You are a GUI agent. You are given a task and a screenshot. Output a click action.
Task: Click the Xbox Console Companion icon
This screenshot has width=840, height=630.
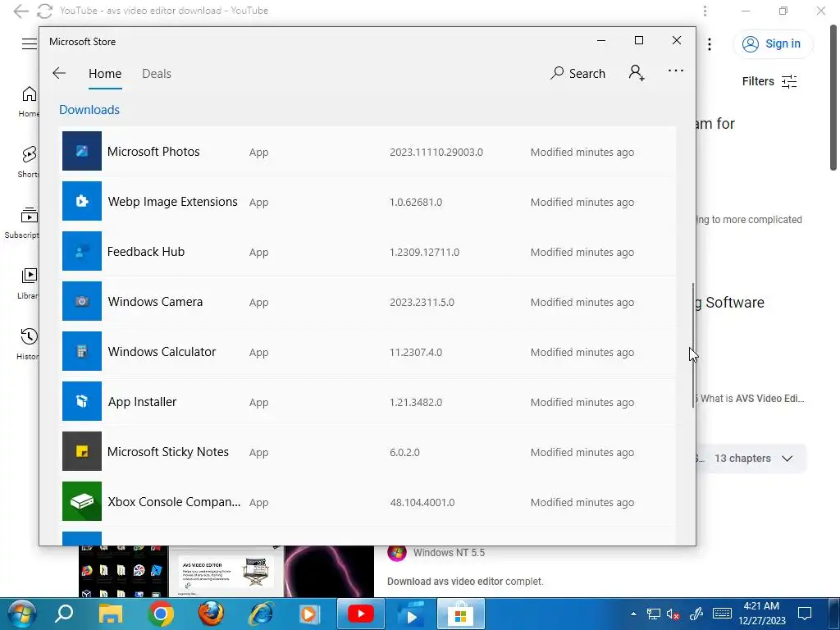(x=81, y=501)
